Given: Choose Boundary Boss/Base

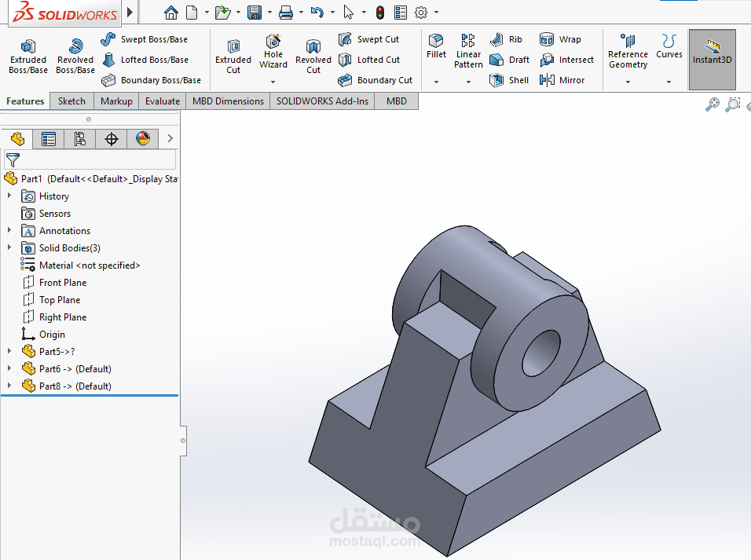Looking at the screenshot, I should pyautogui.click(x=151, y=80).
